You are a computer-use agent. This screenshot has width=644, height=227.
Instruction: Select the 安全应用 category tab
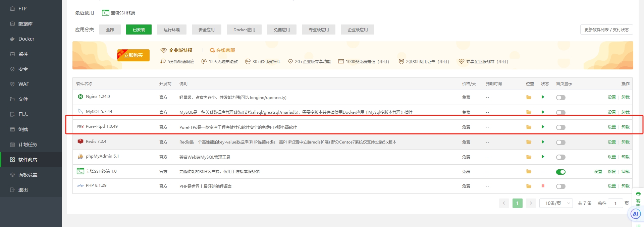click(x=207, y=30)
